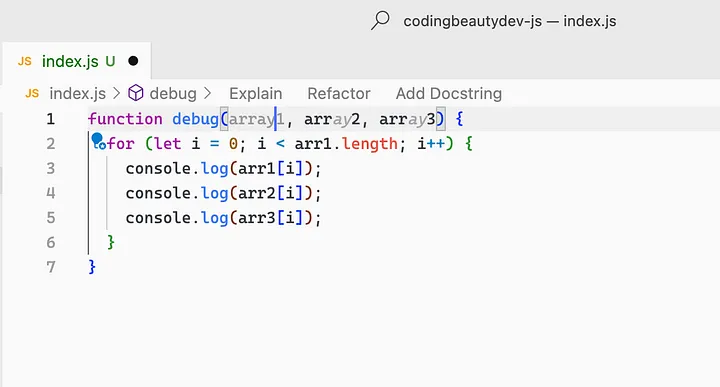Image resolution: width=720 pixels, height=387 pixels.
Task: Click index.js in the breadcrumb bar
Action: point(78,94)
